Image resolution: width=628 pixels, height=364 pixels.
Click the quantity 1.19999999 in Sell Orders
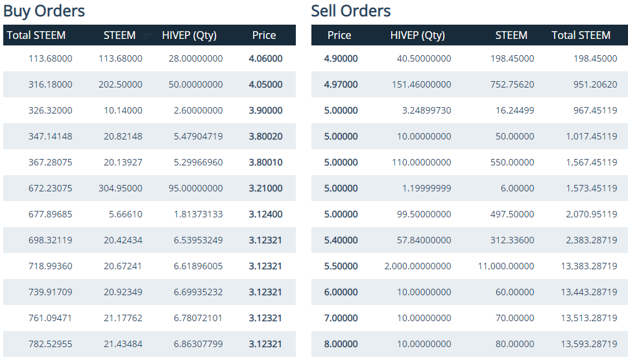coord(426,188)
